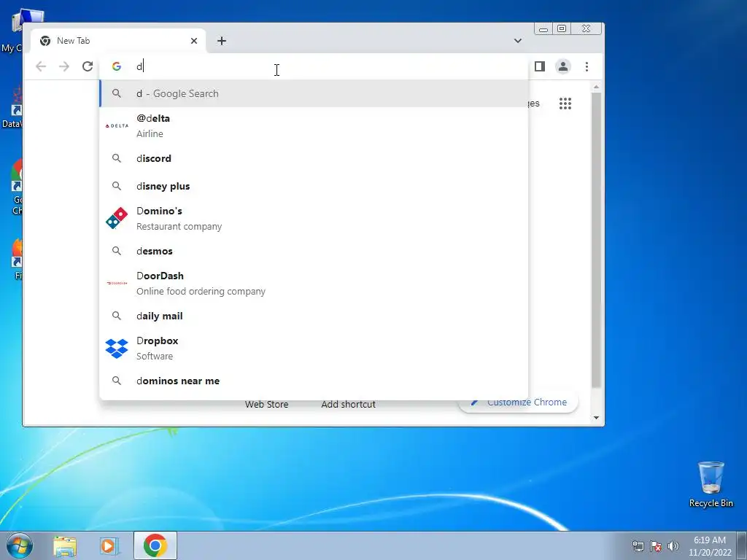Click the network tray icon
747x560 pixels.
click(638, 546)
